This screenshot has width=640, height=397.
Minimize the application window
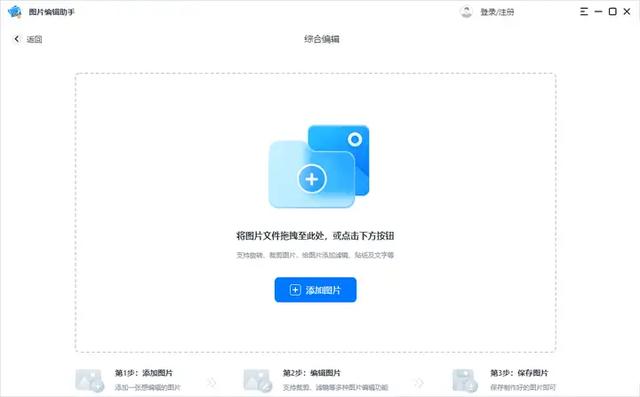(x=598, y=12)
